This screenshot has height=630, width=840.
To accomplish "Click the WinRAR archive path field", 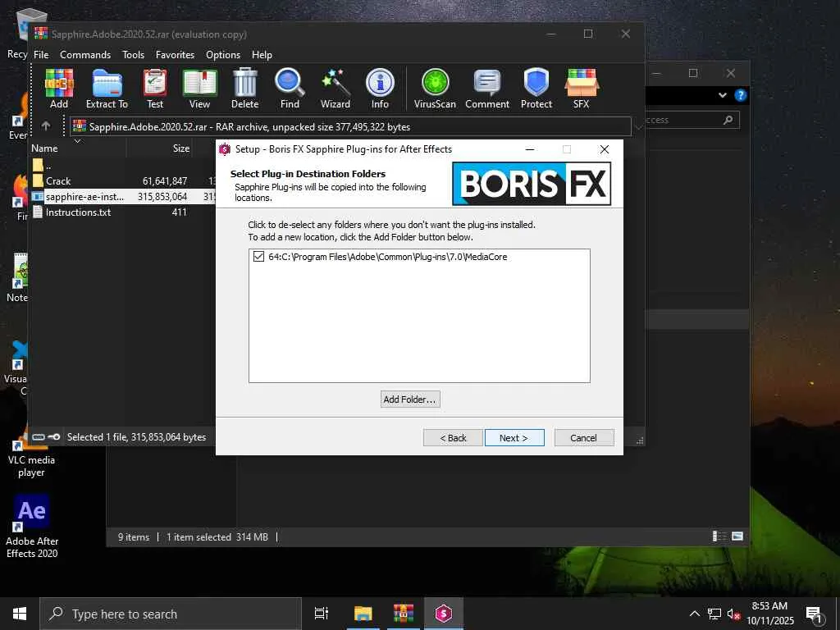I will click(x=350, y=126).
